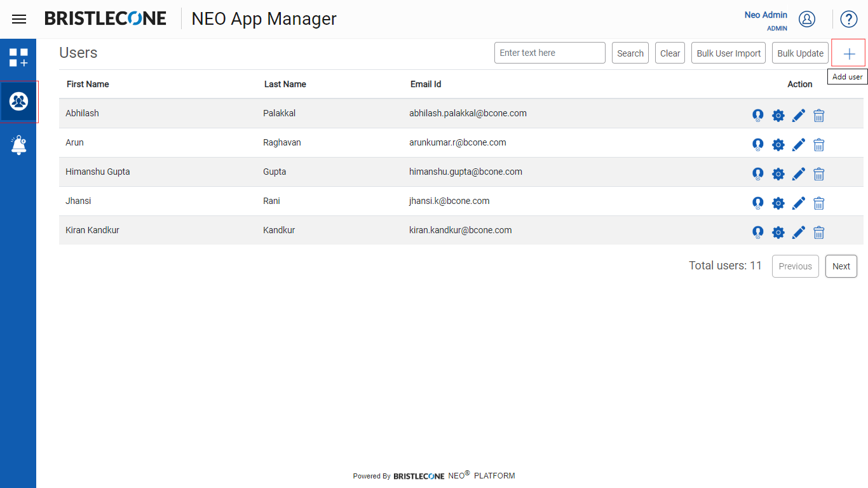This screenshot has height=488, width=868.
Task: Select last name cell 'Kandkur'
Action: pyautogui.click(x=279, y=230)
